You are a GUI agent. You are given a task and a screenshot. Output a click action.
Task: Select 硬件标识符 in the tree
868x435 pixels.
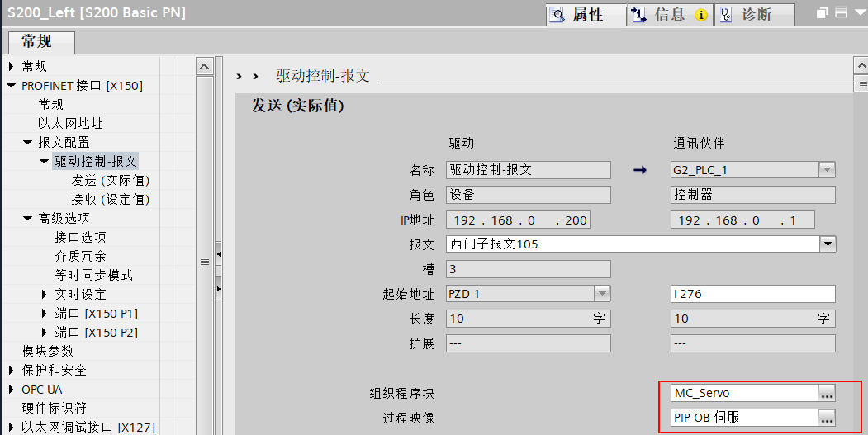54,408
